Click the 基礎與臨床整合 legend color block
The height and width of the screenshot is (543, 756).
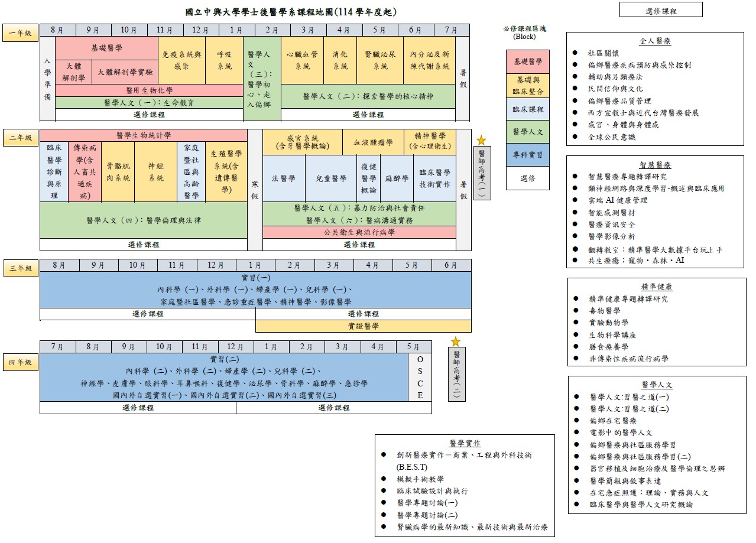click(x=527, y=85)
